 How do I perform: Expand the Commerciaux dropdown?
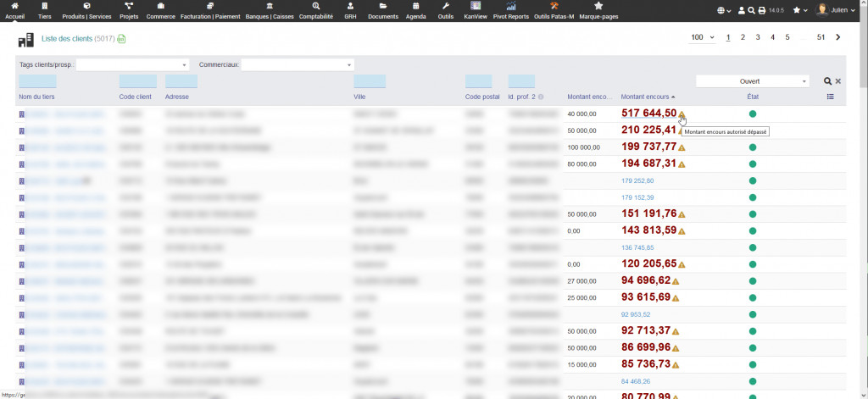click(298, 65)
